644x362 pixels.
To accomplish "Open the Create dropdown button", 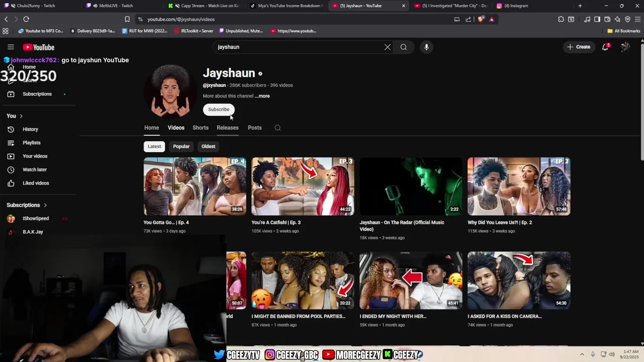I will (x=579, y=47).
